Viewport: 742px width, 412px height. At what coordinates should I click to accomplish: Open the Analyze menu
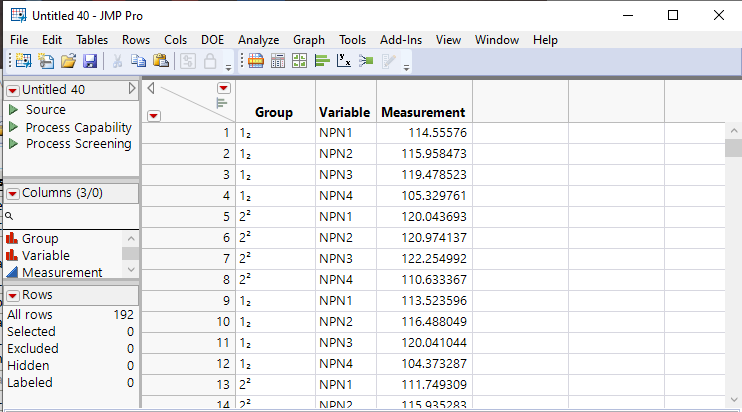[258, 39]
